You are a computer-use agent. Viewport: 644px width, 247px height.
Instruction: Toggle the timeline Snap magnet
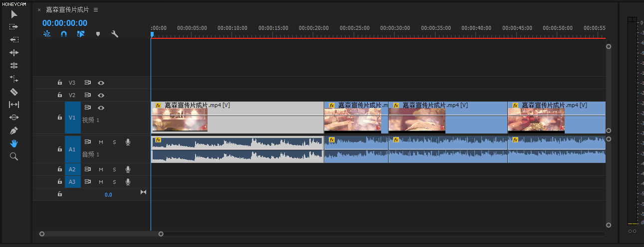click(x=64, y=34)
